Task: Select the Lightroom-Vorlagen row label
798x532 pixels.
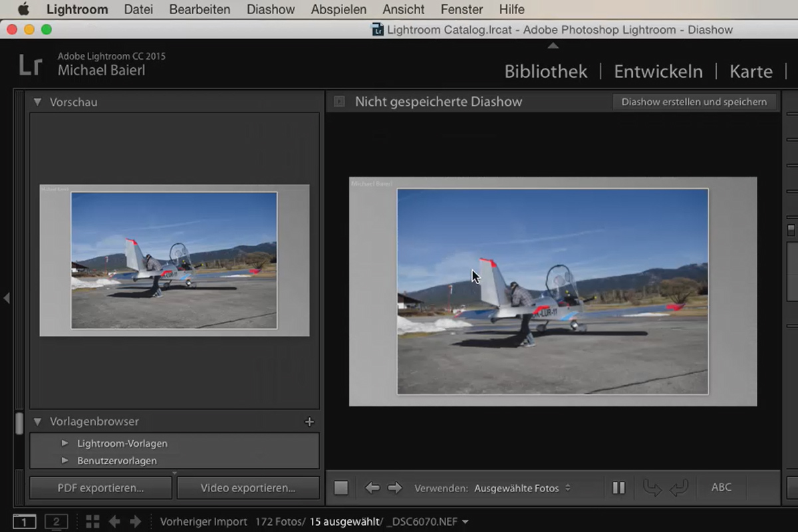Action: (x=122, y=444)
